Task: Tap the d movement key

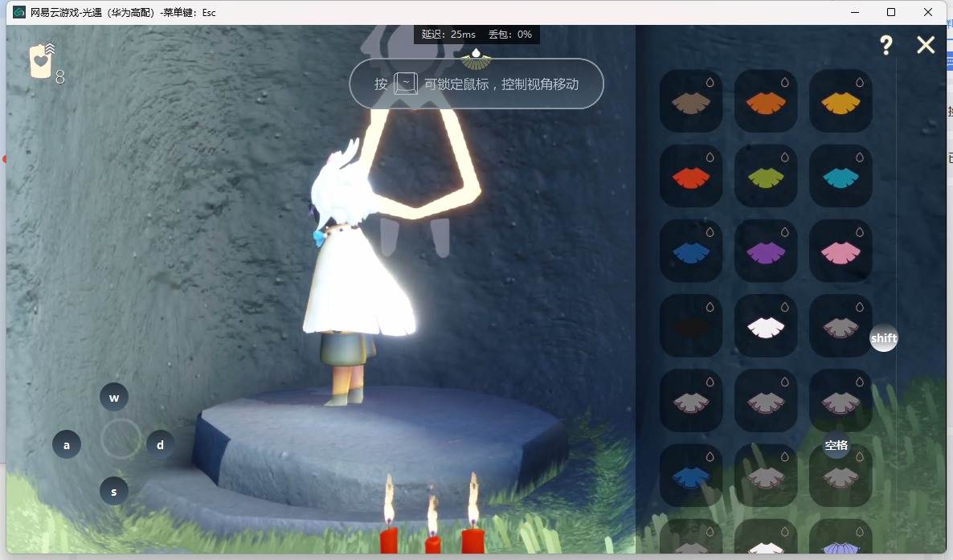Action: tap(161, 444)
